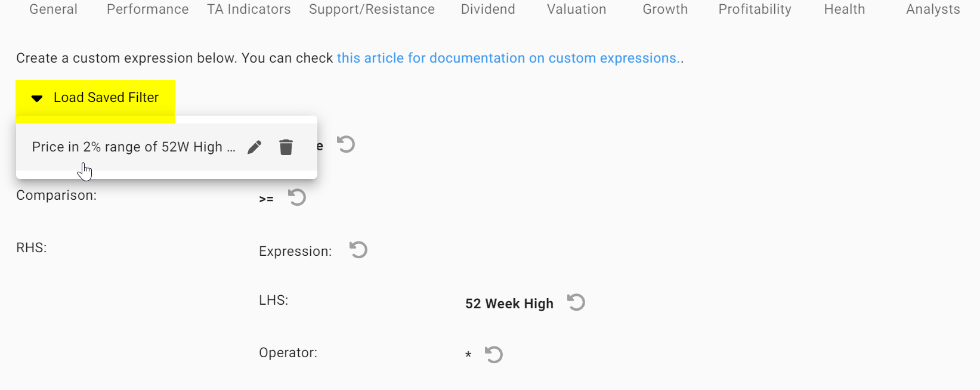Expand the Load Saved Filter dropdown
The width and height of the screenshot is (980, 390).
[95, 98]
